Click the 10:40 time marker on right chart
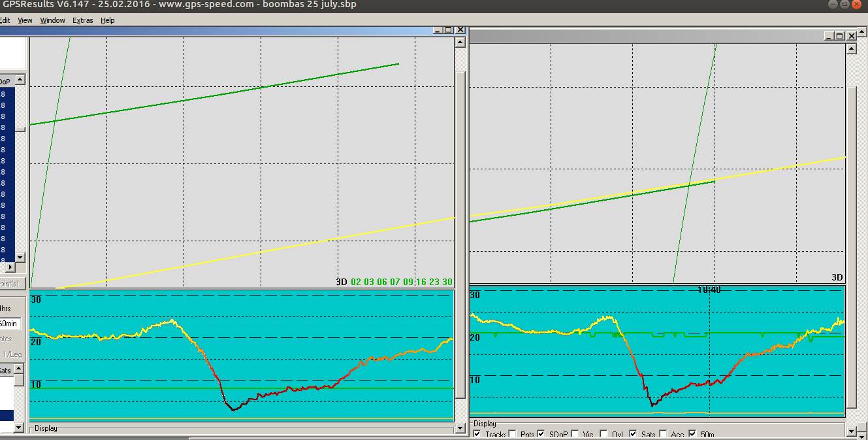868x440 pixels. tap(710, 288)
